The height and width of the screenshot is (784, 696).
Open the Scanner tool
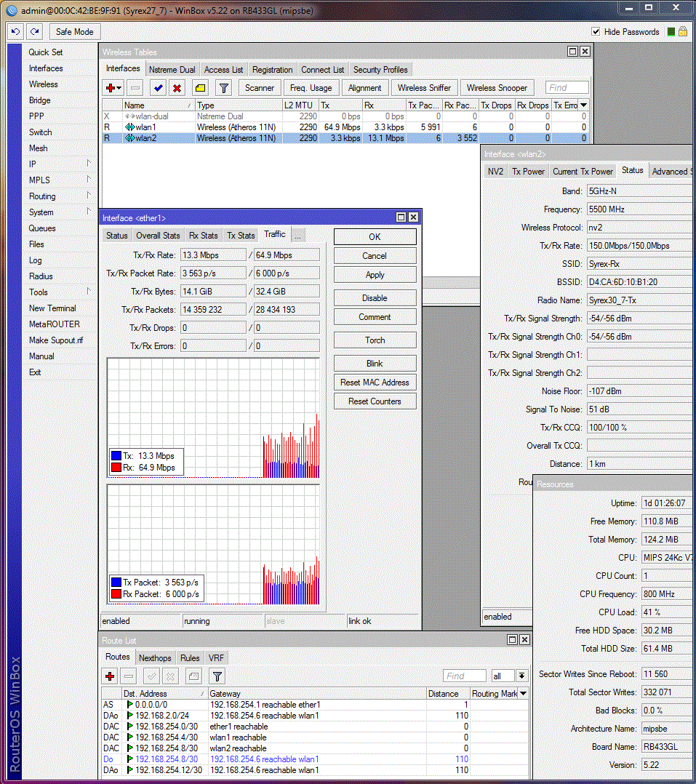click(x=260, y=88)
